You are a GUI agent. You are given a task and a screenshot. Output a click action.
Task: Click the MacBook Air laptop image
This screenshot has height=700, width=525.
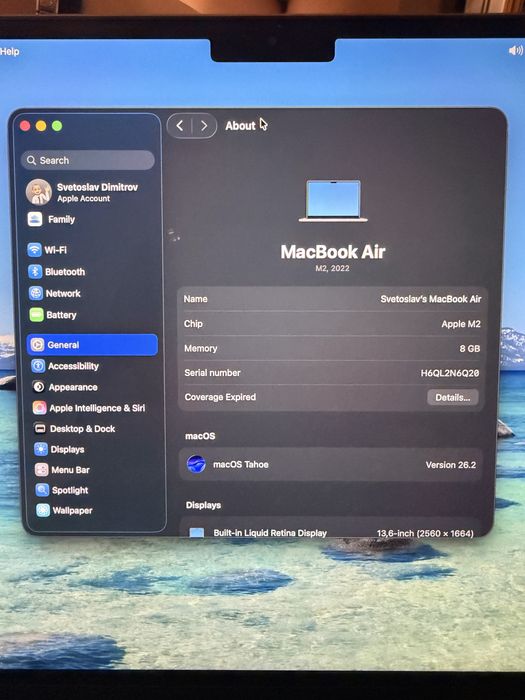click(333, 201)
